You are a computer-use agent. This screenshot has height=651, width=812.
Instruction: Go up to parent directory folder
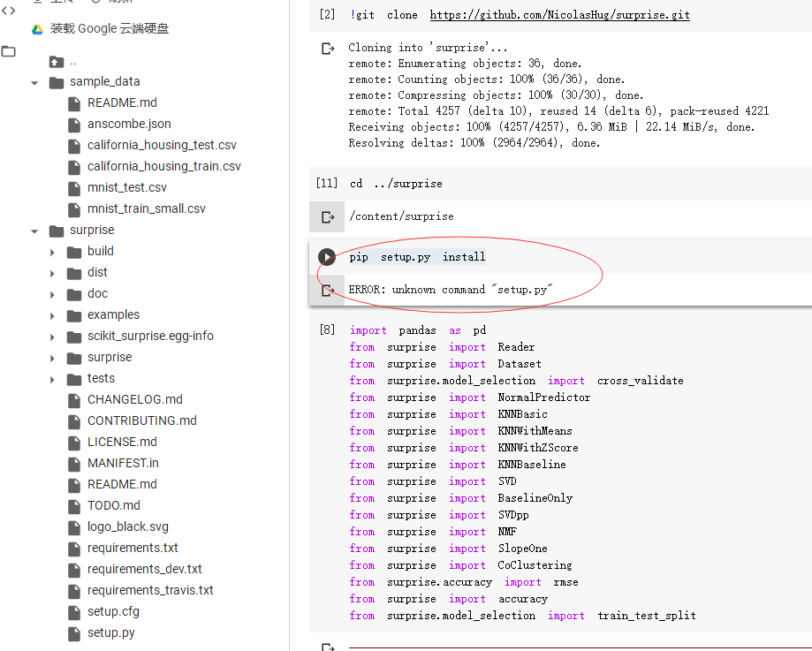coord(57,62)
